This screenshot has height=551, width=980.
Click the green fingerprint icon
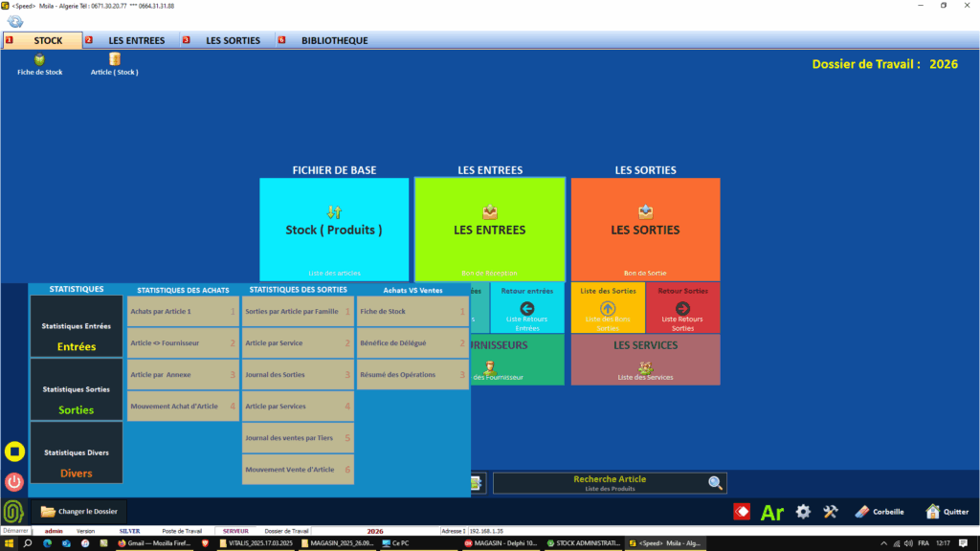click(14, 512)
